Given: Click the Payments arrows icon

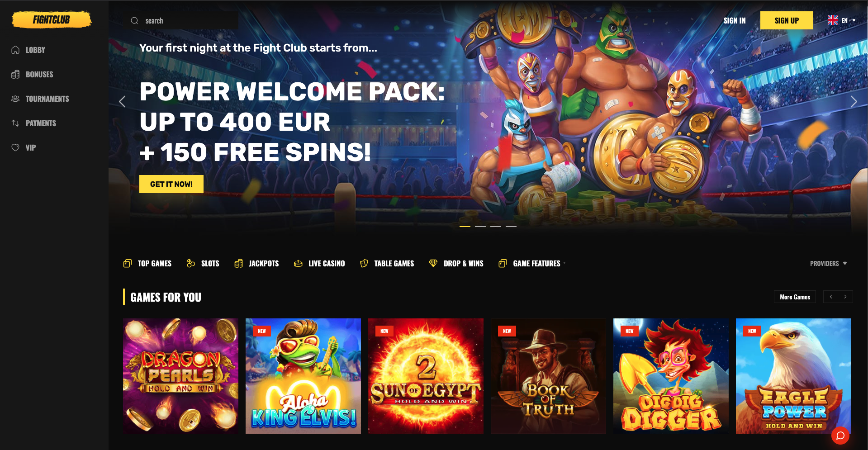Looking at the screenshot, I should coord(15,123).
